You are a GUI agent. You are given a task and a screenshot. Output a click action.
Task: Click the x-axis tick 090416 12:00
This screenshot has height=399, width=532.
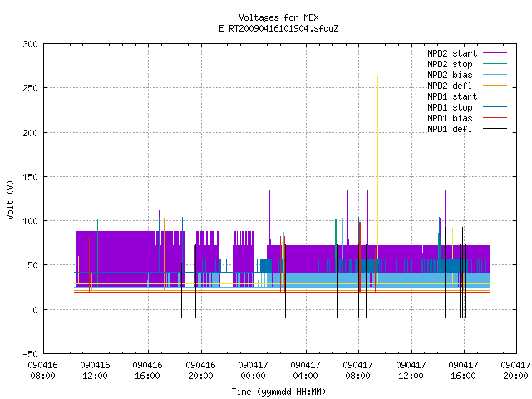[x=96, y=371]
